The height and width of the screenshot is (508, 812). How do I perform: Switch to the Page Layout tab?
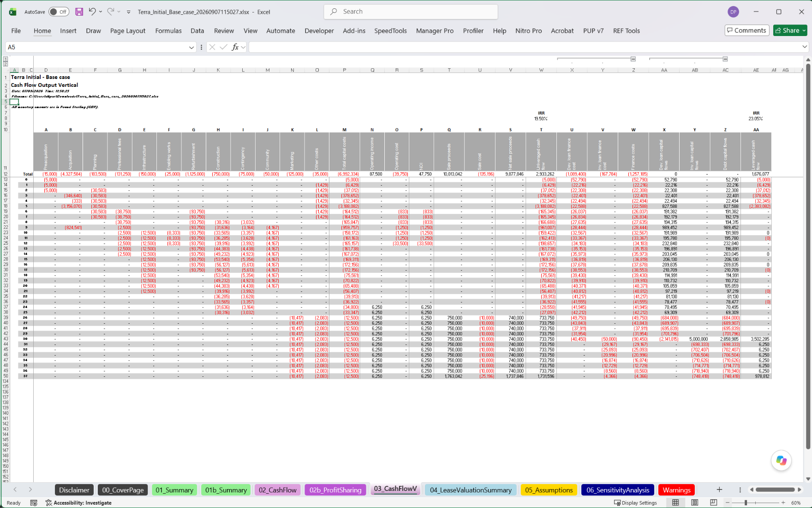[x=128, y=31]
